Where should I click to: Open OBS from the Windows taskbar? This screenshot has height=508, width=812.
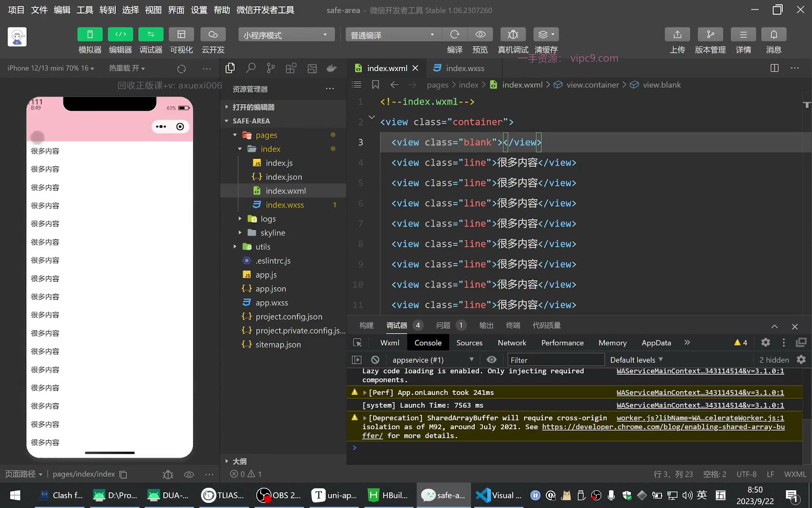tap(279, 495)
